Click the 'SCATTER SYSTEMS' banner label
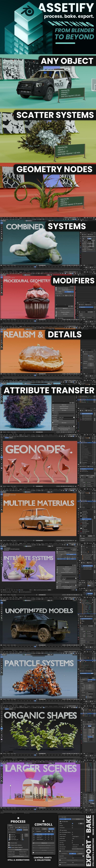The height and width of the screenshot is (868, 96). (55, 115)
